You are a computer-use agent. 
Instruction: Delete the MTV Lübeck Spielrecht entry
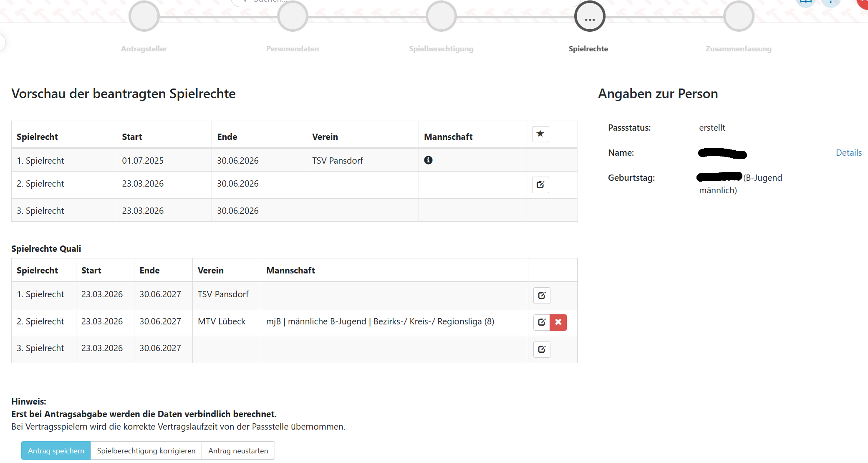(558, 322)
